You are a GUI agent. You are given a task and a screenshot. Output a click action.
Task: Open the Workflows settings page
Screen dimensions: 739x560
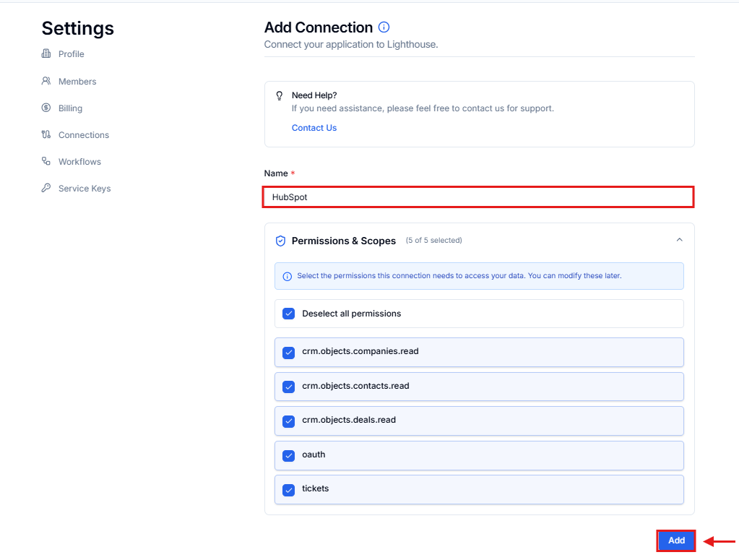pyautogui.click(x=79, y=162)
